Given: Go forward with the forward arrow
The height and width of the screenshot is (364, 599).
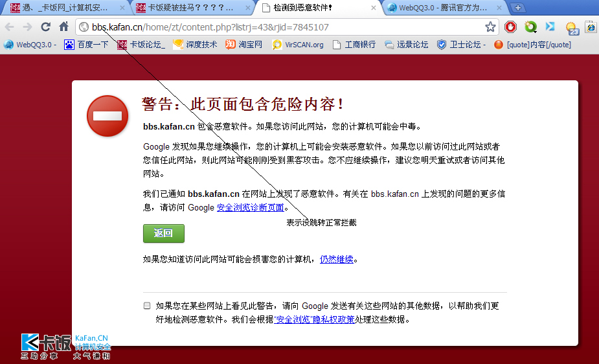Looking at the screenshot, I should (x=27, y=27).
